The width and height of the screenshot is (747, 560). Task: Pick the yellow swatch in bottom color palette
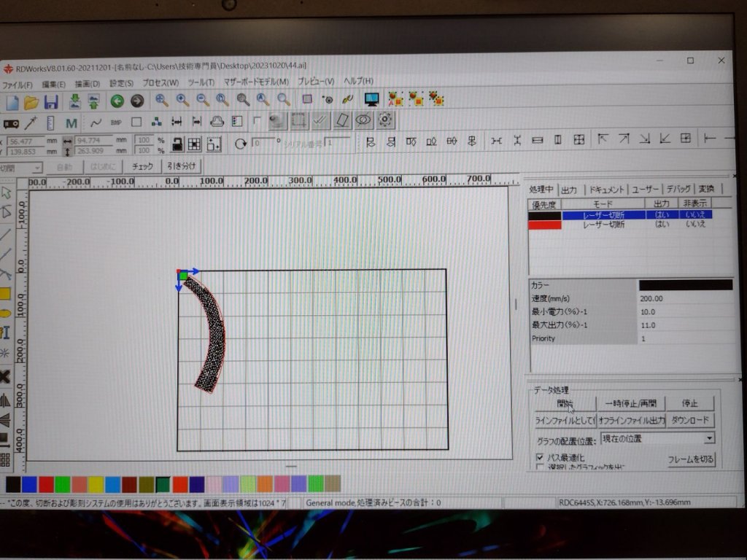[96, 484]
